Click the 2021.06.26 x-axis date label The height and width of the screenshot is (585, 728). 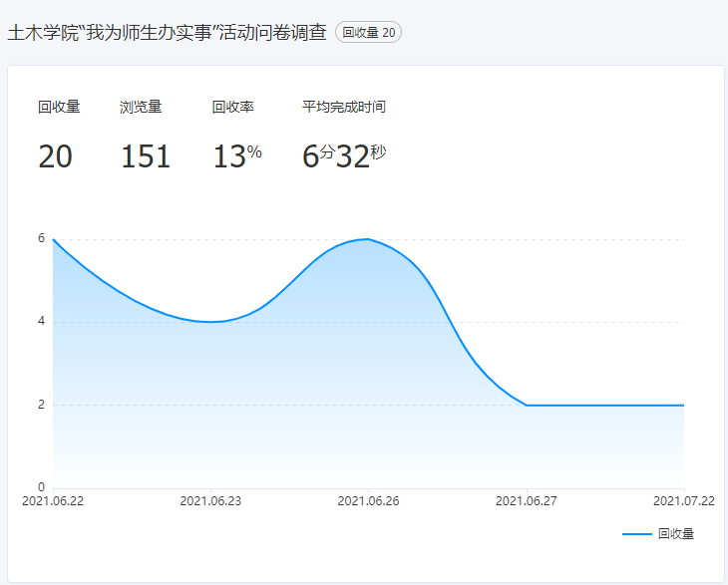pos(369,501)
